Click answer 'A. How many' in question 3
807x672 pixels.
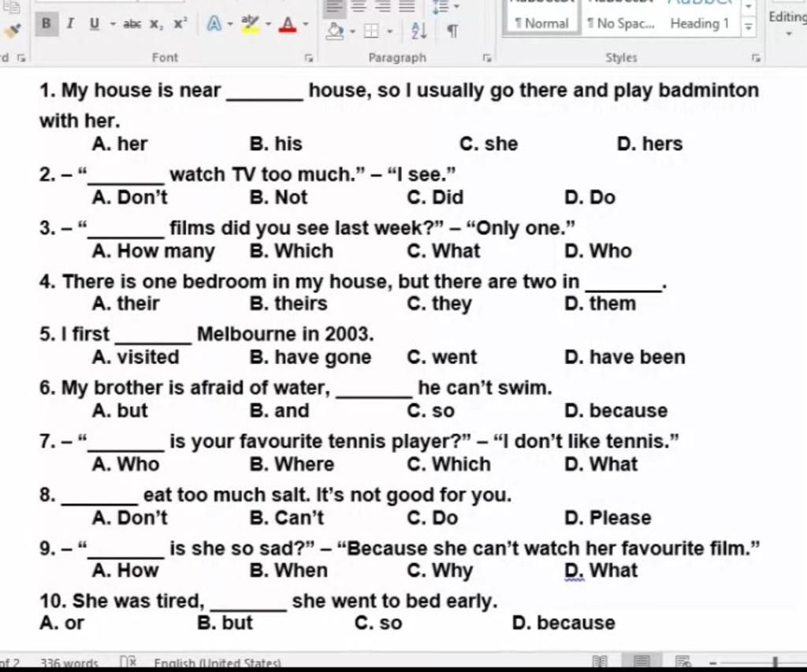(154, 251)
